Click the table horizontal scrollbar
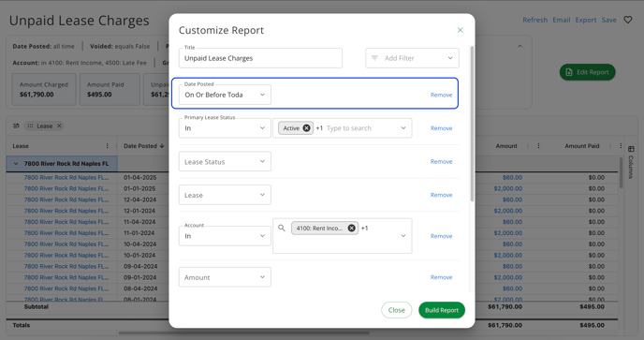The image size is (644, 340). 244,333
